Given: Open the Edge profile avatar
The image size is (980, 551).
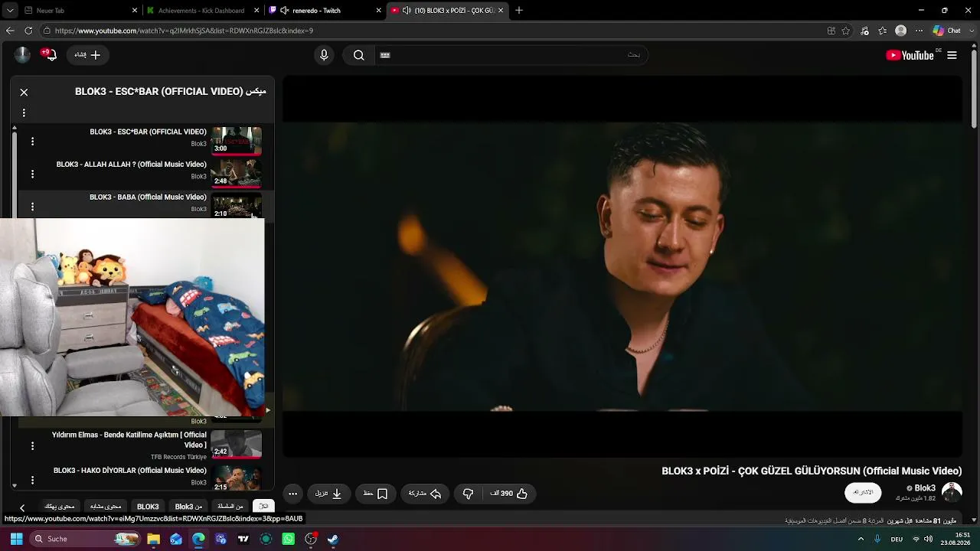Looking at the screenshot, I should [901, 31].
